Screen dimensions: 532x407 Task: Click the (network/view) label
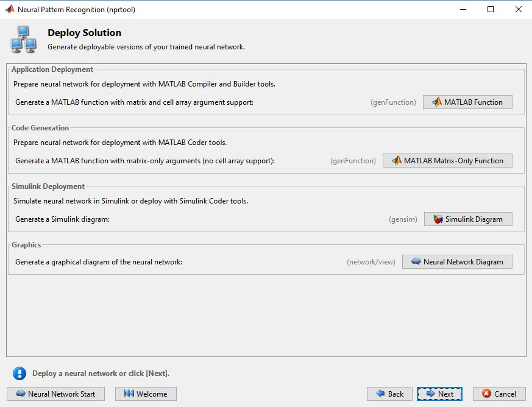click(x=371, y=262)
